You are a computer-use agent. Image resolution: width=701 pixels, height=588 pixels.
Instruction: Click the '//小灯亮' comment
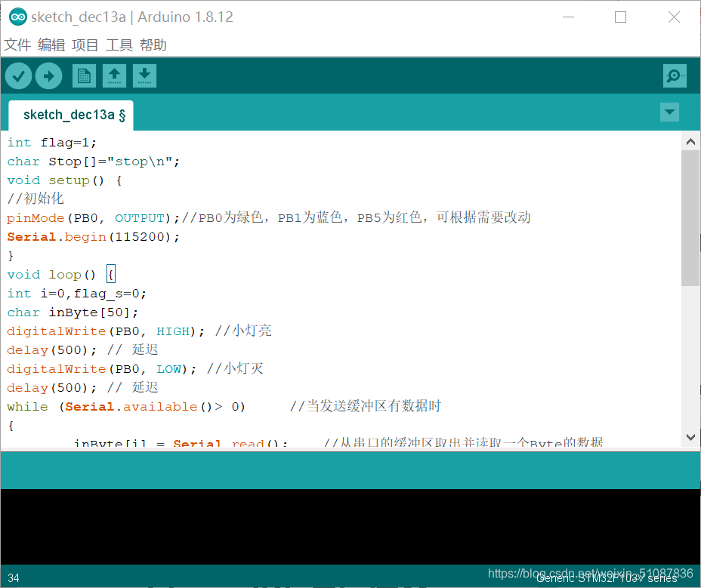243,331
